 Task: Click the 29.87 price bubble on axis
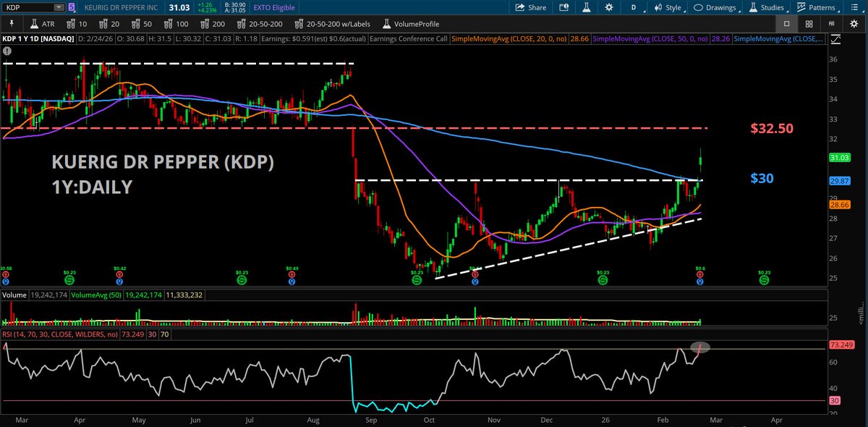pos(839,181)
